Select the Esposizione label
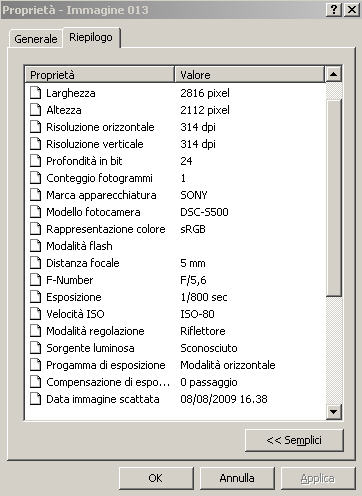Viewport: 362px width, 496px height. 74,297
